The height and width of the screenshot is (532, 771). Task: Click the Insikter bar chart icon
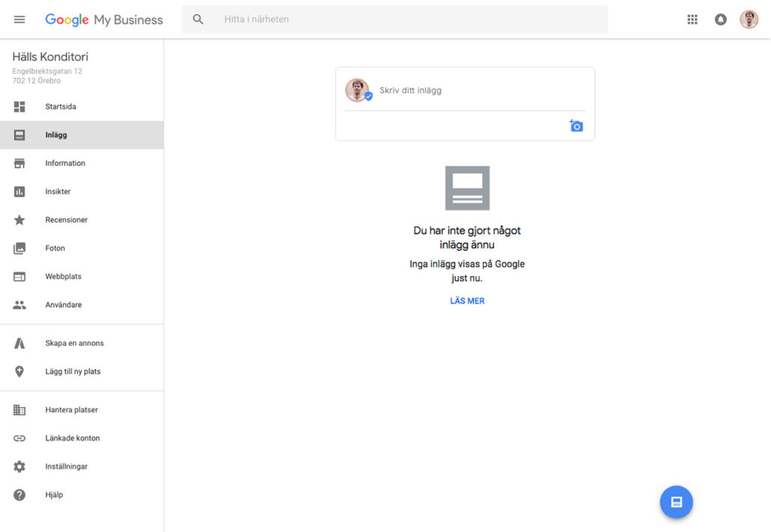(19, 192)
